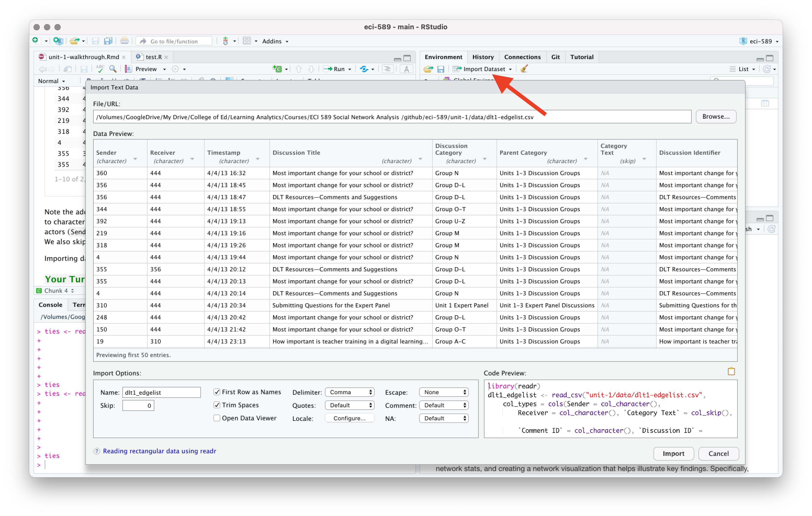Screen dimensions: 812x516
Task: Click the Refresh environment icon
Action: click(767, 69)
